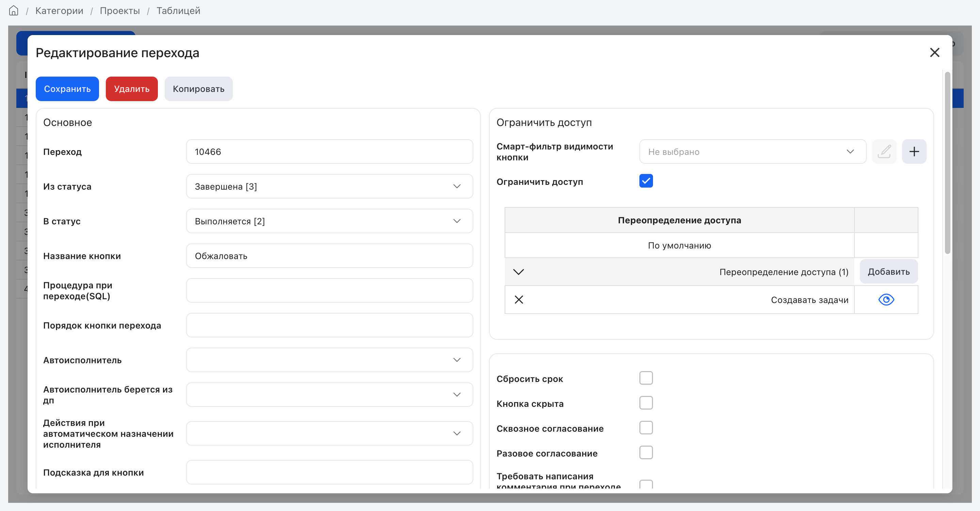Click the 'Переход' field with 10466
The image size is (980, 511).
(x=329, y=151)
